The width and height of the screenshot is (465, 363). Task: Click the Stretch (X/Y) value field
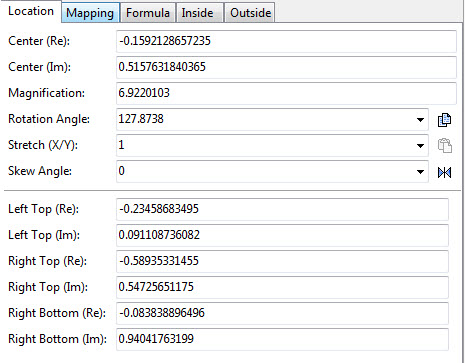[x=272, y=145]
